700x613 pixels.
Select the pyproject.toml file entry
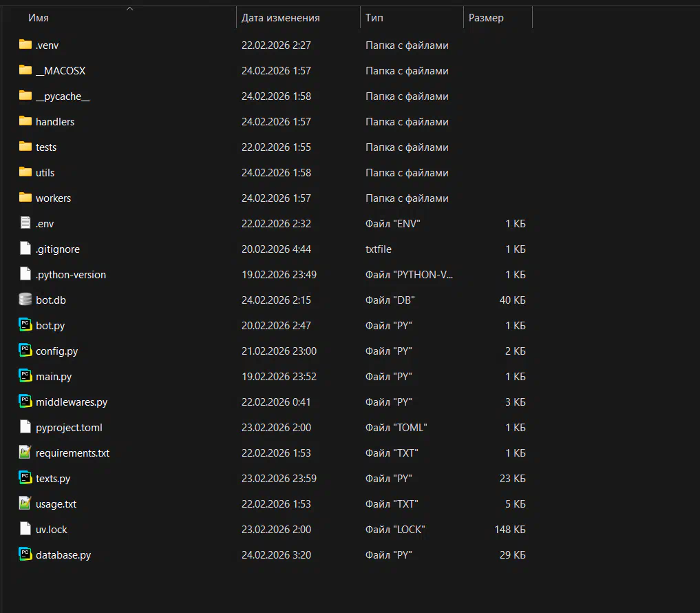pyautogui.click(x=69, y=427)
